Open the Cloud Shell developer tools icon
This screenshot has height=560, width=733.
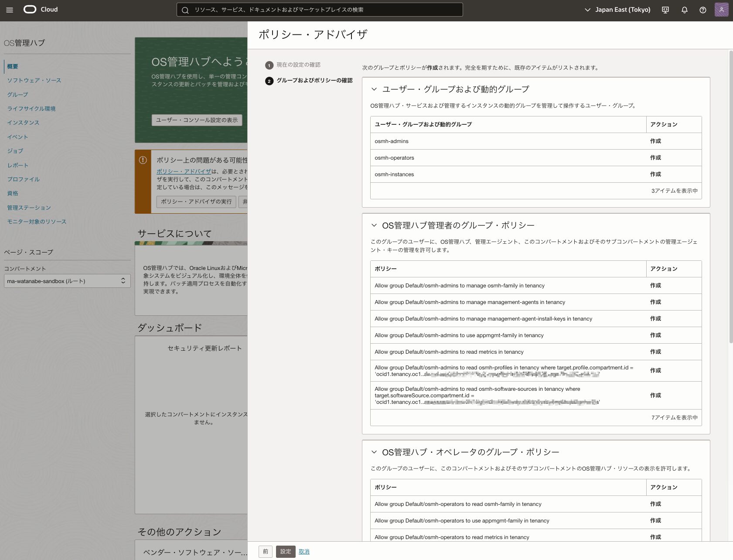(665, 10)
